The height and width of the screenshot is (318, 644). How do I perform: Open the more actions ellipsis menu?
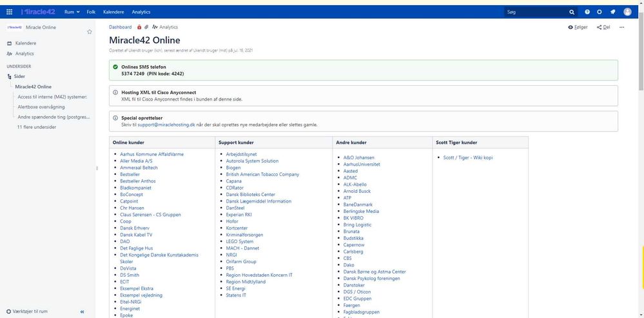click(622, 27)
